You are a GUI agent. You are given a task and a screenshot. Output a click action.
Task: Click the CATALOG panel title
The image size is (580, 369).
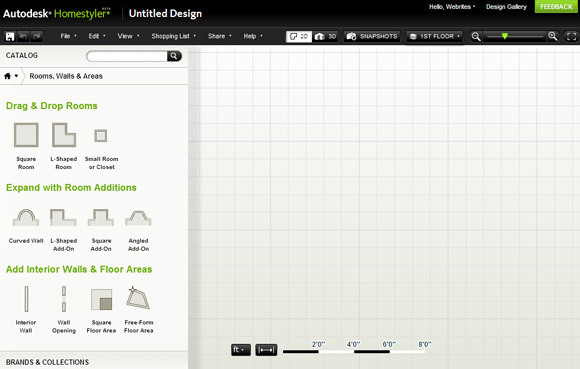tap(22, 55)
